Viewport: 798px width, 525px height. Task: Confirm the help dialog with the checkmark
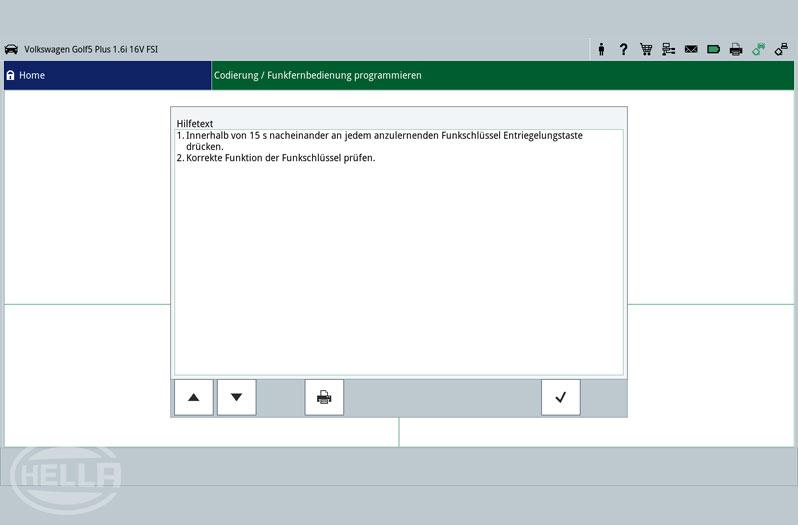[x=560, y=397]
